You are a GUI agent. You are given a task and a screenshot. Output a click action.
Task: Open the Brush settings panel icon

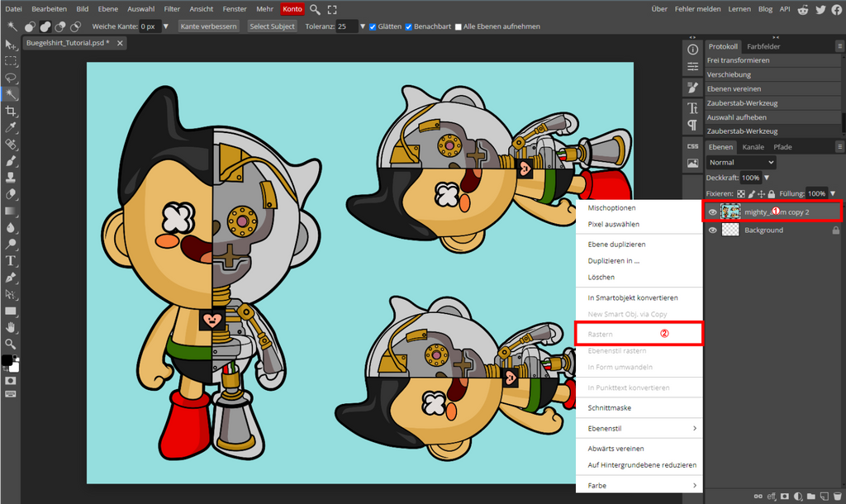pos(693,88)
